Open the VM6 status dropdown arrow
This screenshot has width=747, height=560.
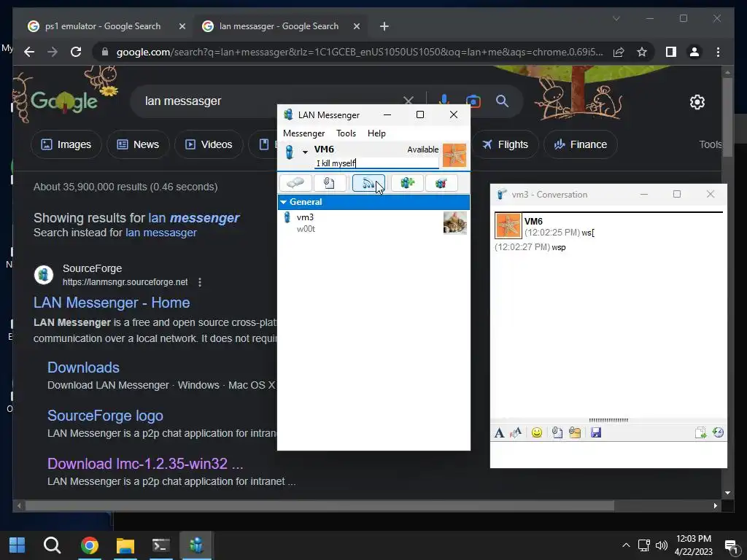click(305, 152)
